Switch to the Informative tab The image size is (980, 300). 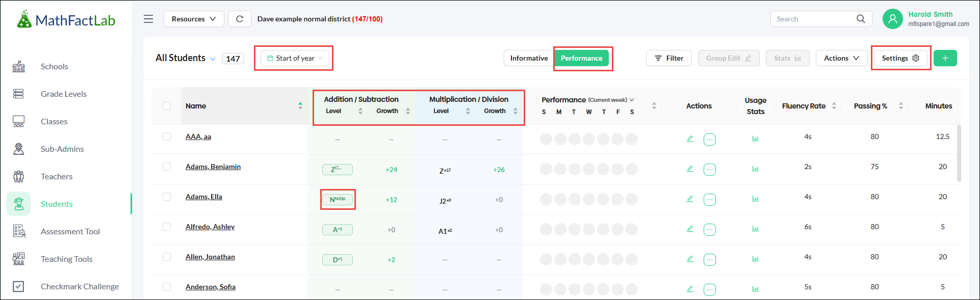tap(529, 58)
